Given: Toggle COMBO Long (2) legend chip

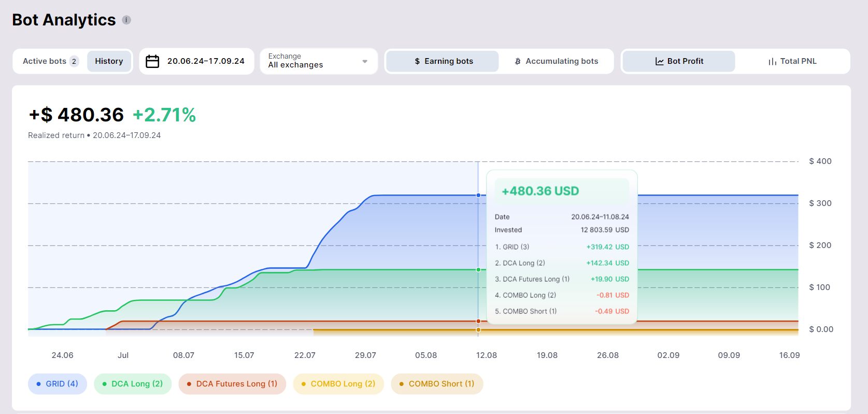Looking at the screenshot, I should 338,384.
